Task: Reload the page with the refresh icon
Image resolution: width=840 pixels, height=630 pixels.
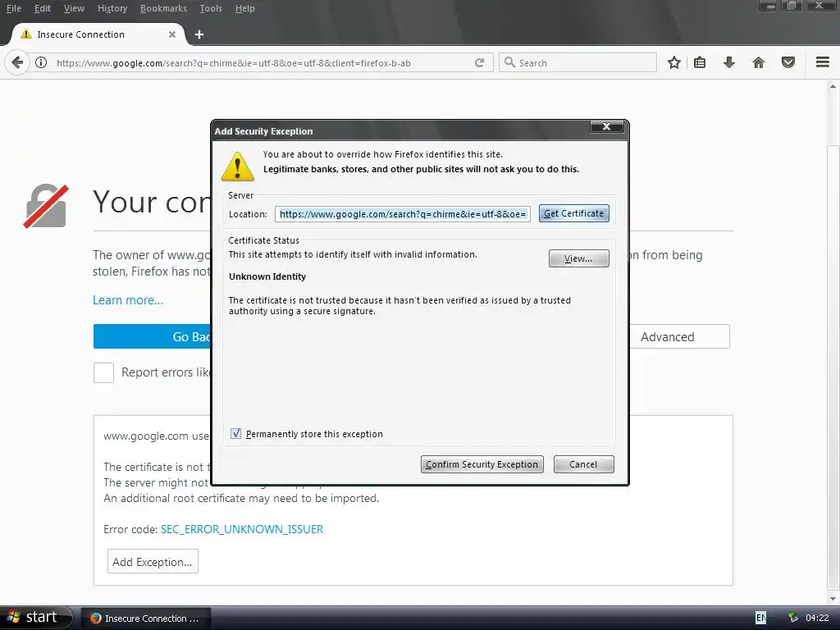Action: tap(479, 62)
